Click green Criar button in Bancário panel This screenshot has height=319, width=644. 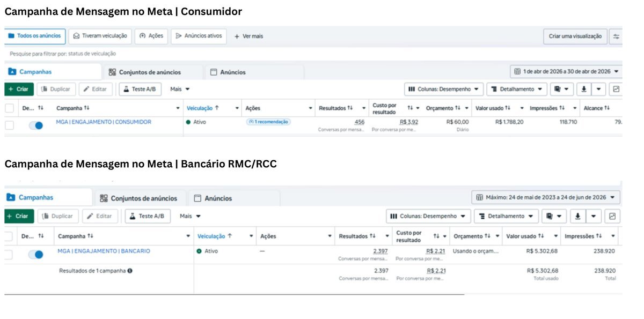click(x=19, y=216)
